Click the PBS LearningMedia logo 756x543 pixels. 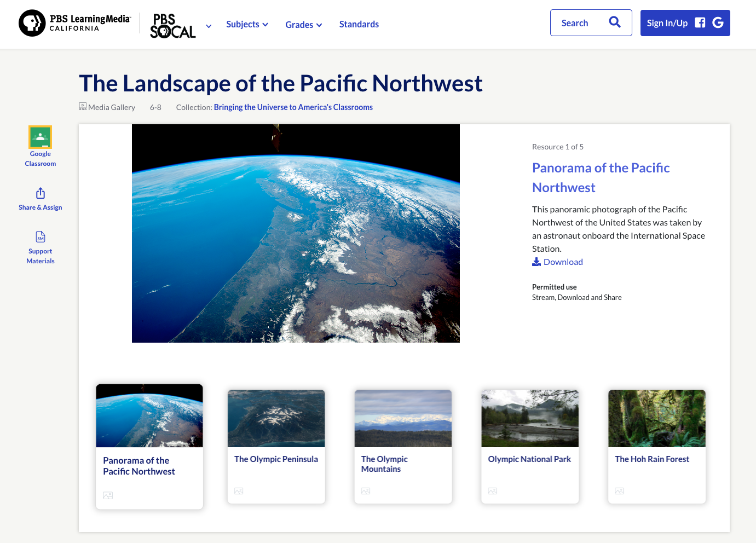[74, 24]
